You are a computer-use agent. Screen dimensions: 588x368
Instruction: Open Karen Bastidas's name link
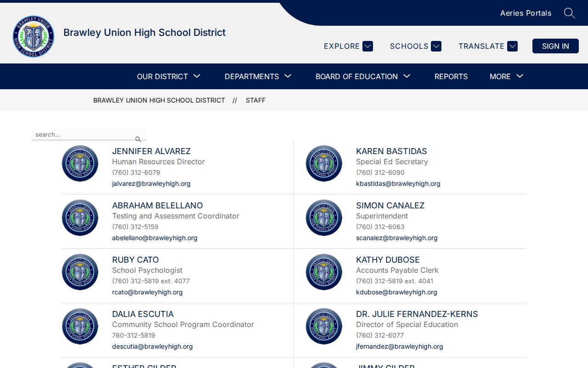pyautogui.click(x=391, y=151)
